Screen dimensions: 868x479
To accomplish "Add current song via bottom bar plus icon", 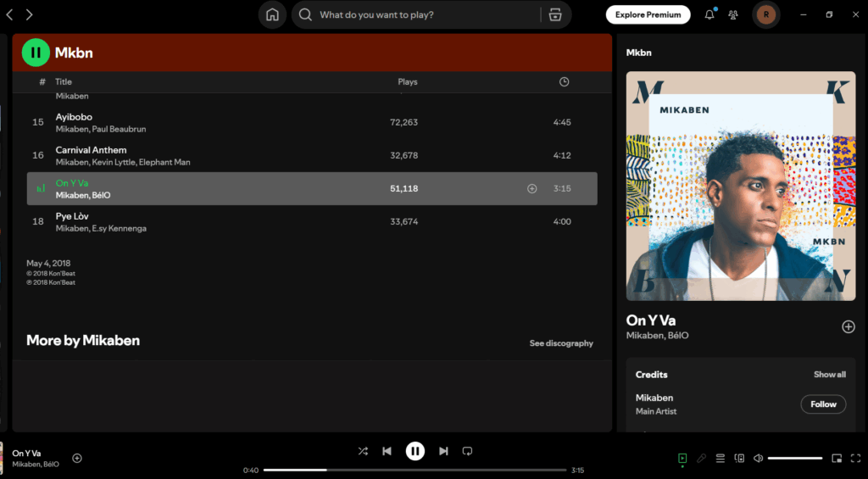I will (x=77, y=458).
